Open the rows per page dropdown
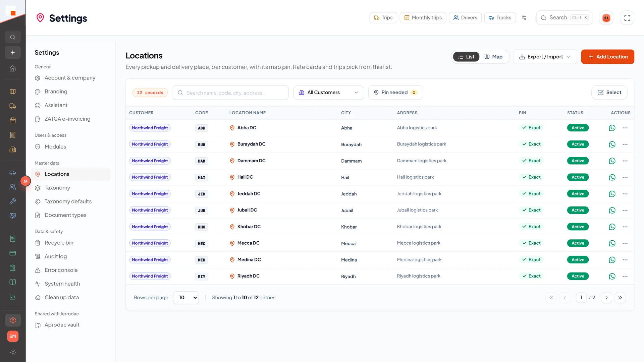This screenshot has width=644, height=362. pyautogui.click(x=186, y=298)
